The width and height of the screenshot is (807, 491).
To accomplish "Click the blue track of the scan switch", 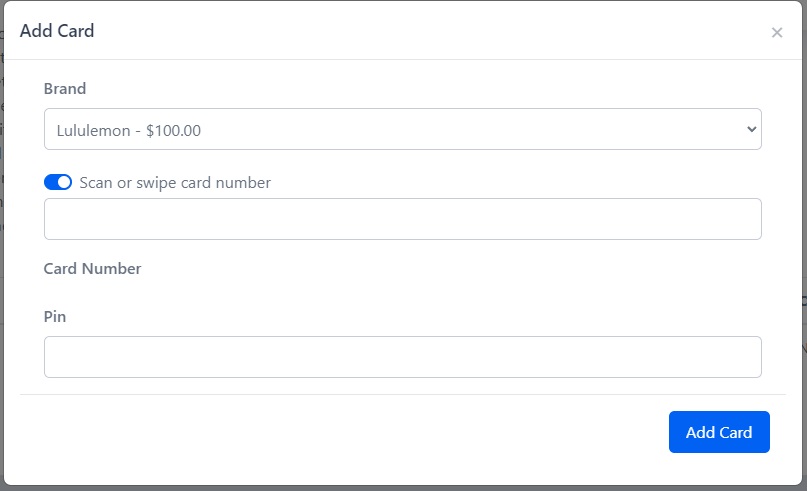I will [x=51, y=182].
